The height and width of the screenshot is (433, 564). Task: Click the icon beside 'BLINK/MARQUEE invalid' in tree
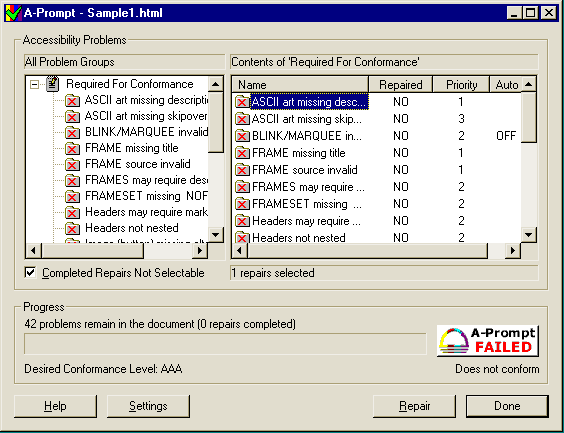point(72,132)
